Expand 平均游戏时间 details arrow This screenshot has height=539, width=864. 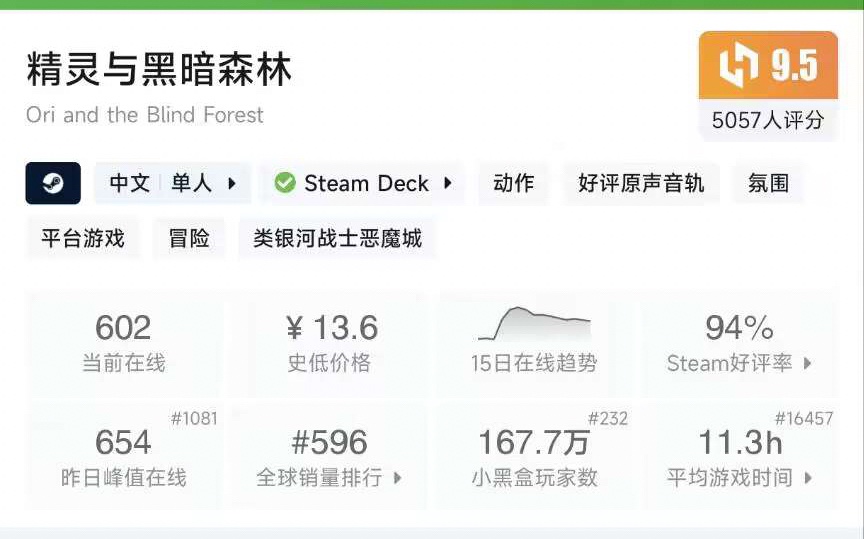tap(808, 478)
